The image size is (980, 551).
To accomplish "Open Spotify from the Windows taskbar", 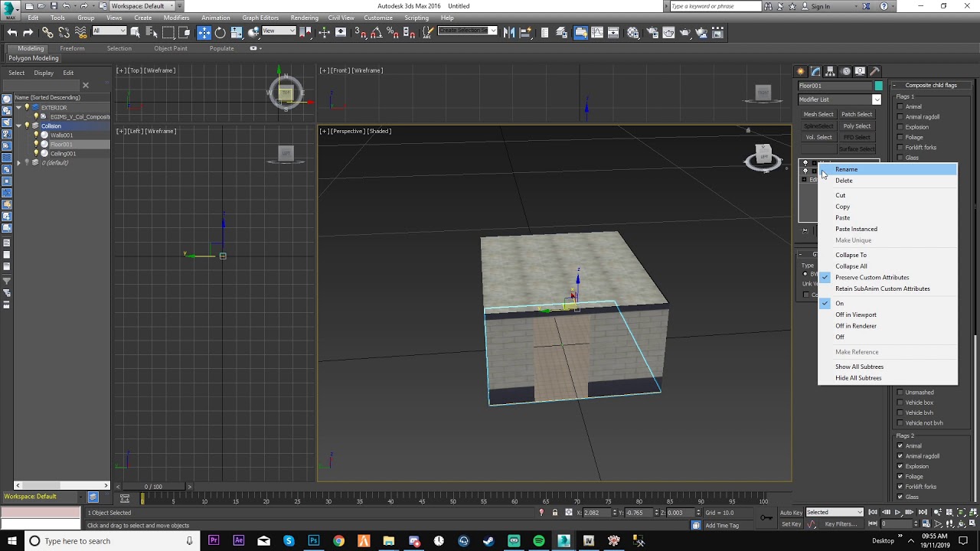I will click(x=539, y=541).
